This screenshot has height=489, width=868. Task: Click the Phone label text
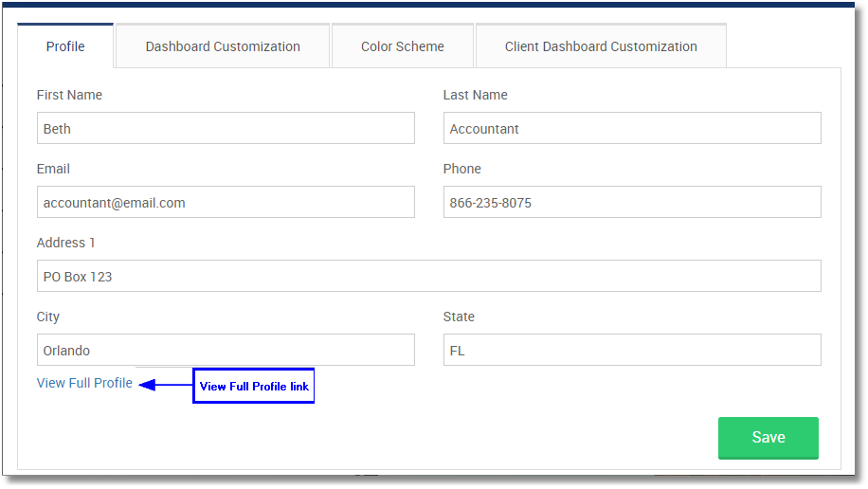461,169
